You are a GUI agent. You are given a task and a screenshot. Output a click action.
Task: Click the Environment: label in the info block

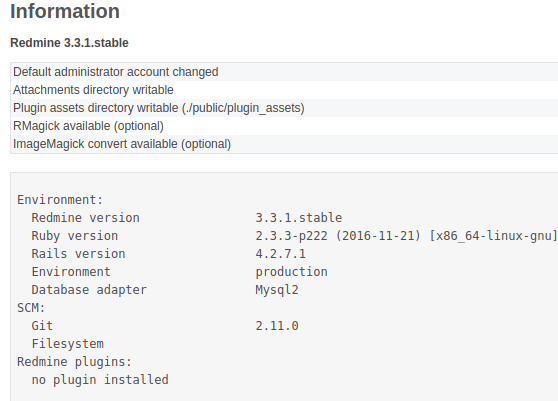[x=60, y=200]
